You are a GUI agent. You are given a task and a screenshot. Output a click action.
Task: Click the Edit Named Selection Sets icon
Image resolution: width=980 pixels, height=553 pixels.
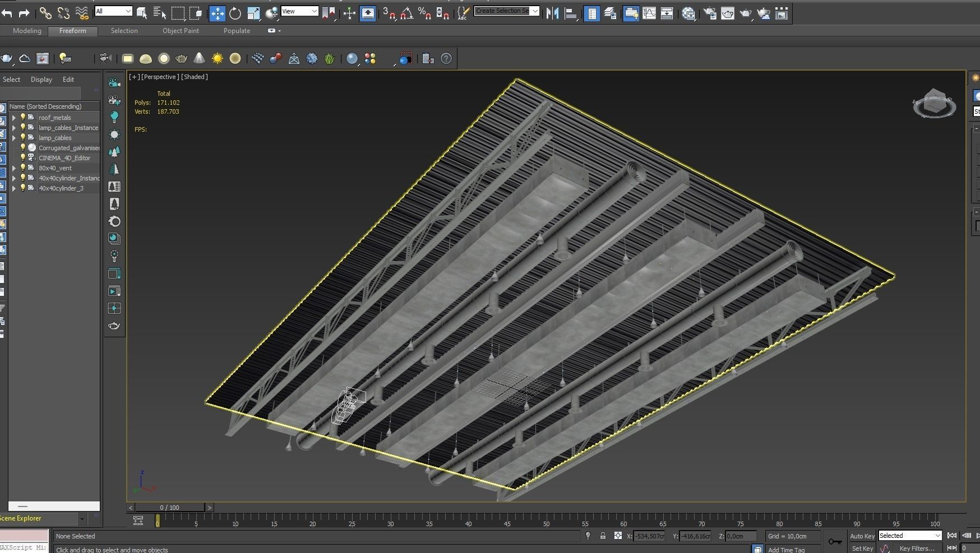click(463, 13)
